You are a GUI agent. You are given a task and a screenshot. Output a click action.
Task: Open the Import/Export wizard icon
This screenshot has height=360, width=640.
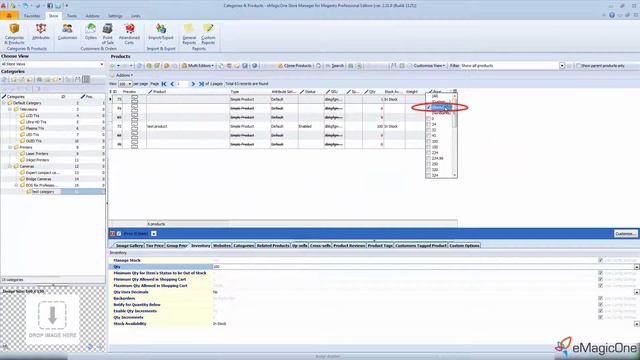(161, 32)
